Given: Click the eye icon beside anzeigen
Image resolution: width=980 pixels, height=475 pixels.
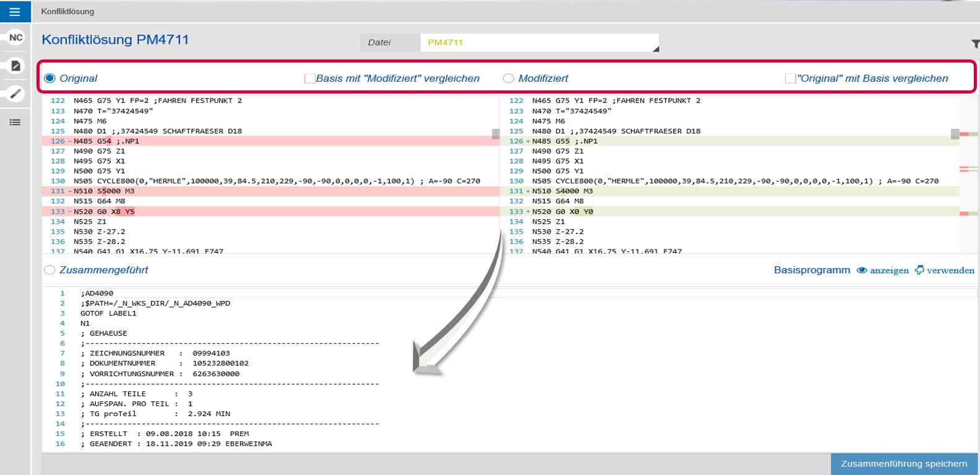Looking at the screenshot, I should 861,271.
